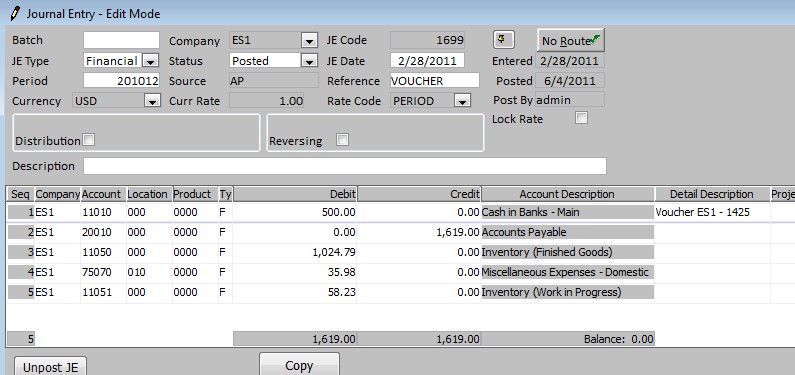This screenshot has height=375, width=795.
Task: Select account cell 11050
Action: 103,252
